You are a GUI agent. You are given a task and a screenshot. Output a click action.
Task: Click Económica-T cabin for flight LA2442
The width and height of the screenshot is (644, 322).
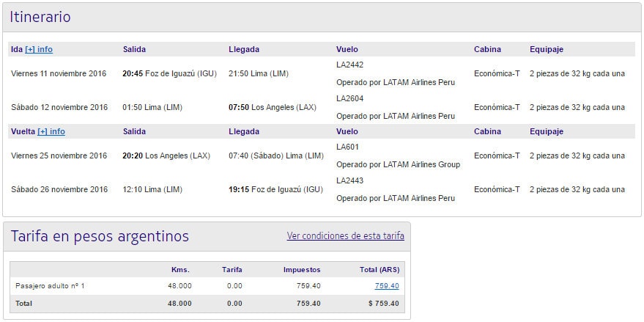pos(497,73)
